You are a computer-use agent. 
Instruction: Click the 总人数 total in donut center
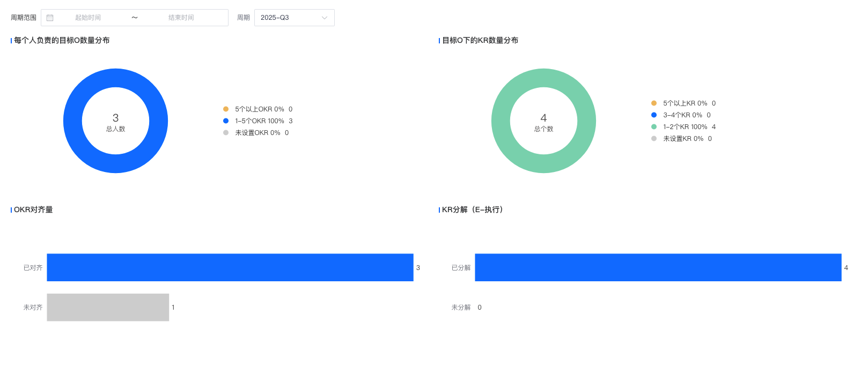(x=115, y=129)
